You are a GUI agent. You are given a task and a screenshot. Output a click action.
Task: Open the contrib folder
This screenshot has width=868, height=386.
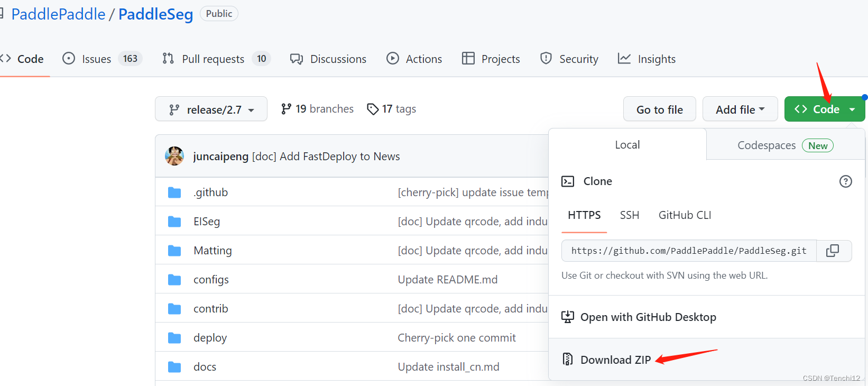tap(210, 309)
